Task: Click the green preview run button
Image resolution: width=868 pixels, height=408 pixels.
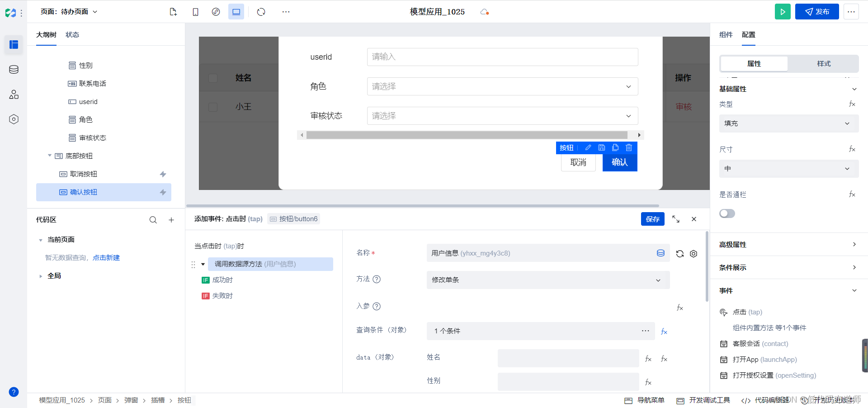Action: 783,12
